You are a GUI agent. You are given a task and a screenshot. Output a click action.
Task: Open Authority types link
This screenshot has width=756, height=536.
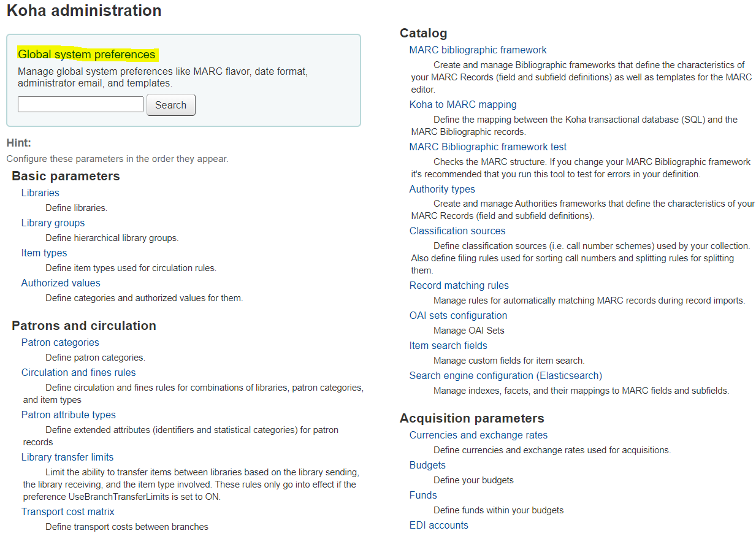point(442,189)
